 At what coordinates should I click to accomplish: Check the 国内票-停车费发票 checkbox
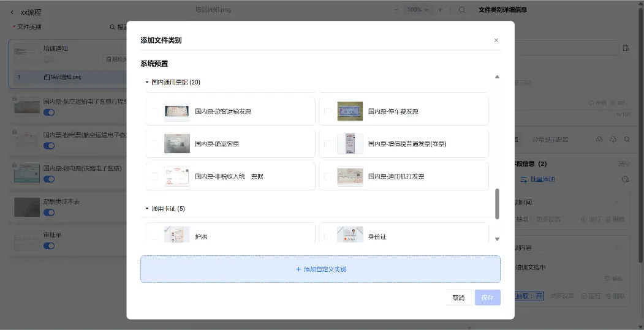[x=328, y=111]
